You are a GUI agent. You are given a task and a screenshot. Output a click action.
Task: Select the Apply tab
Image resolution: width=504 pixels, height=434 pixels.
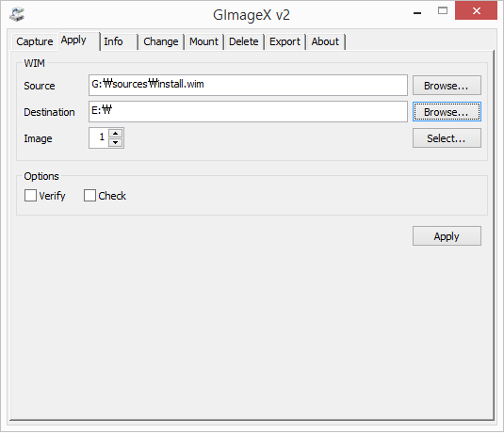coord(79,40)
